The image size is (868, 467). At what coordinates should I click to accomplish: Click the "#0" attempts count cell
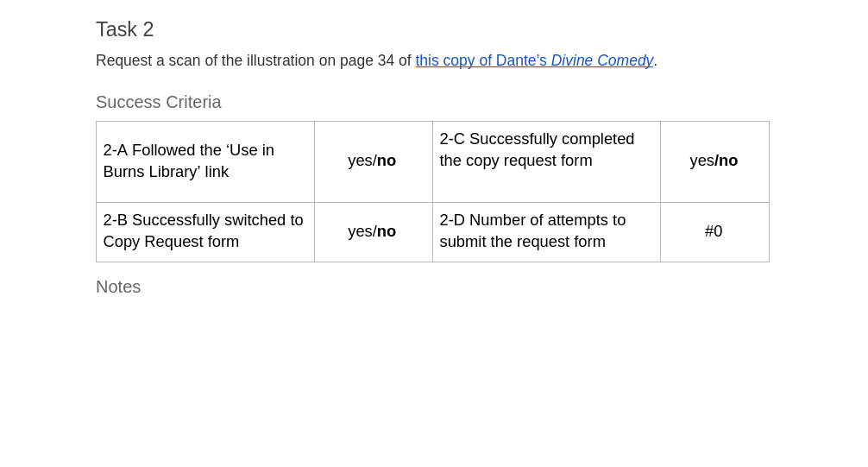(714, 231)
